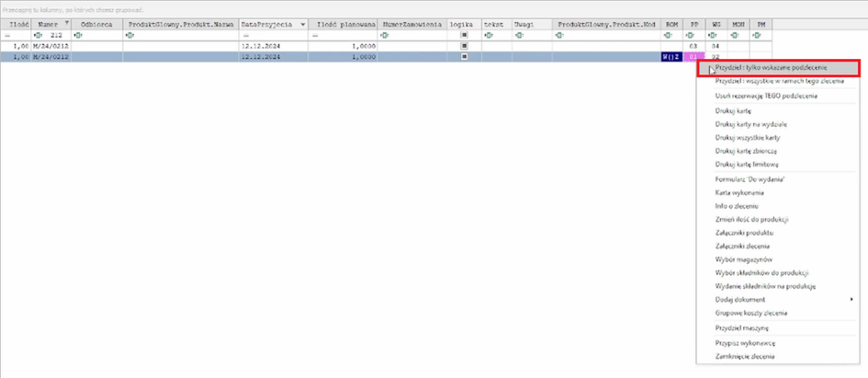Click filter icon under Uwagi column
The height and width of the screenshot is (378, 868).
tap(518, 35)
